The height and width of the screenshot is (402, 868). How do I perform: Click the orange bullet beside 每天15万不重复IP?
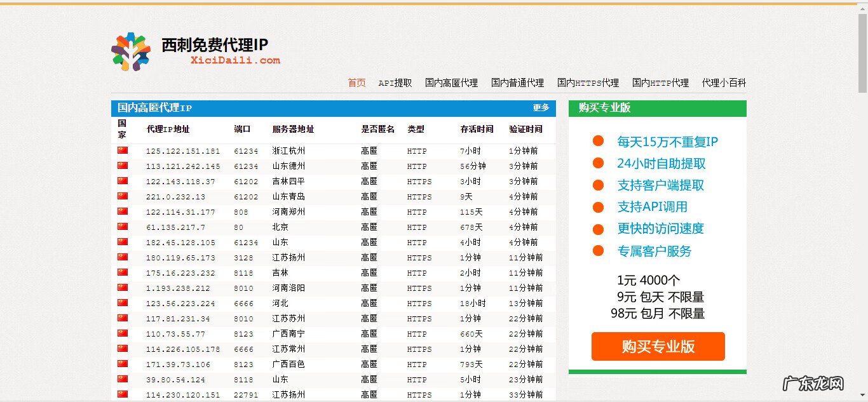coord(598,142)
